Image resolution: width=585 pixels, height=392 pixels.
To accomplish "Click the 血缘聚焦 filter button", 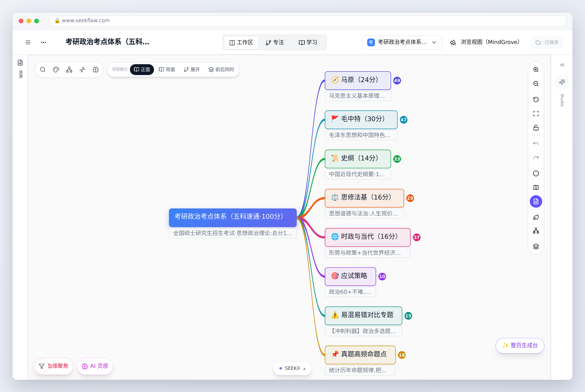I will (53, 366).
